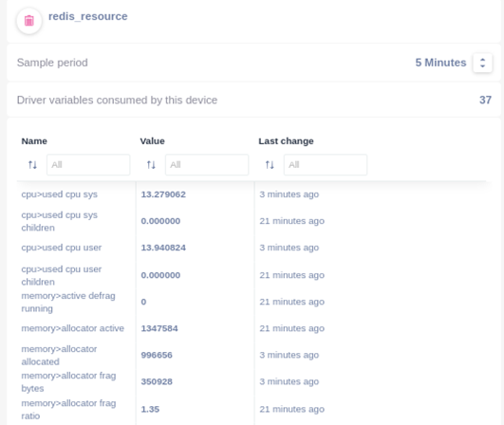Click the value 350928

tap(157, 381)
